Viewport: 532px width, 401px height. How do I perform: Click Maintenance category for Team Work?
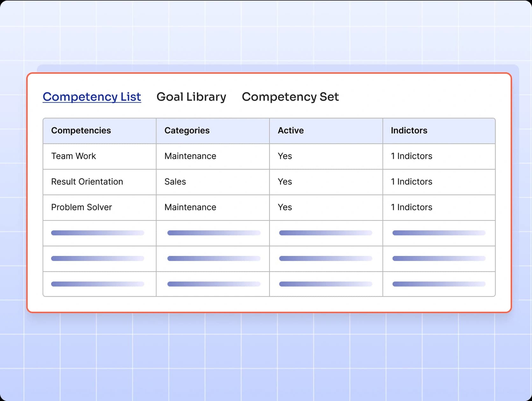coord(190,156)
